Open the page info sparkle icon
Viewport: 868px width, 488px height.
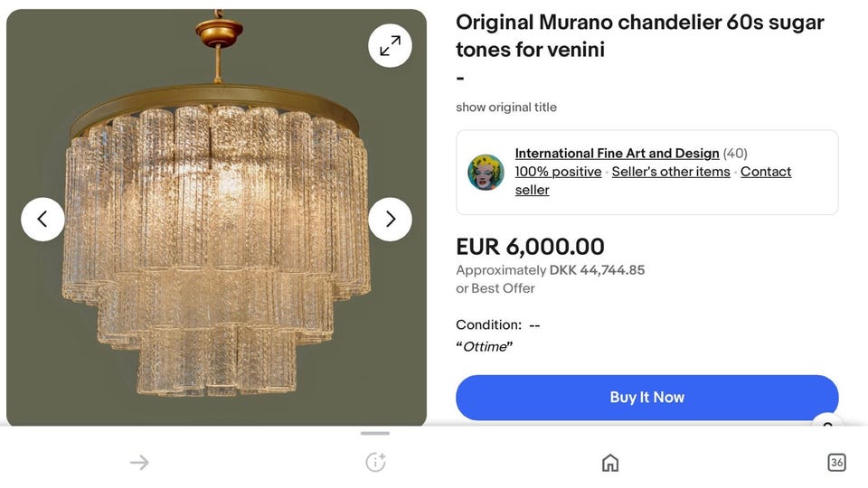375,463
